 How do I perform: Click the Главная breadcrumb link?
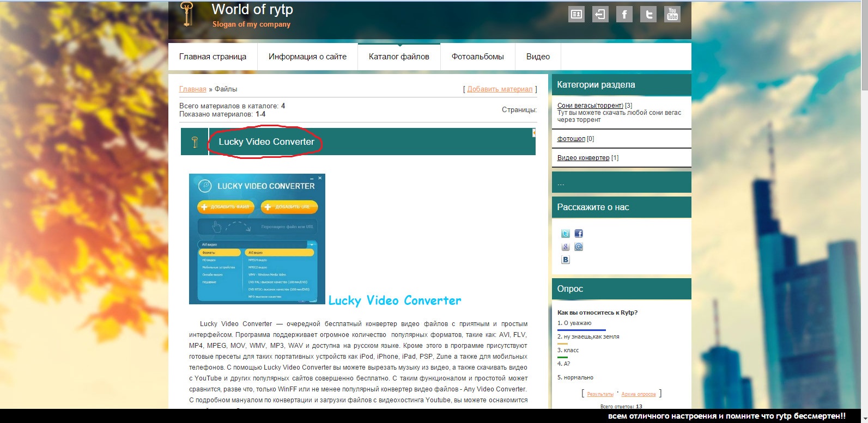193,89
